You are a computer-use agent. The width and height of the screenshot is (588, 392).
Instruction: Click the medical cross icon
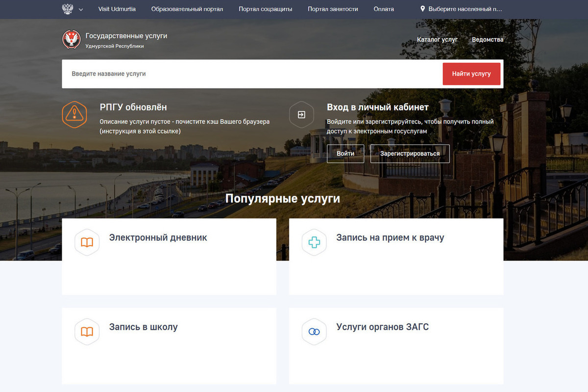point(314,243)
